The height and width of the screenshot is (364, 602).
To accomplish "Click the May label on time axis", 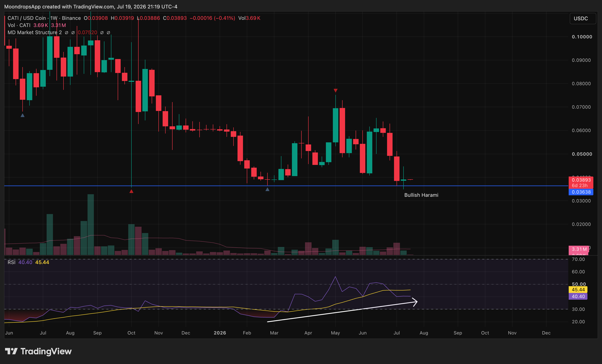I will (x=335, y=333).
